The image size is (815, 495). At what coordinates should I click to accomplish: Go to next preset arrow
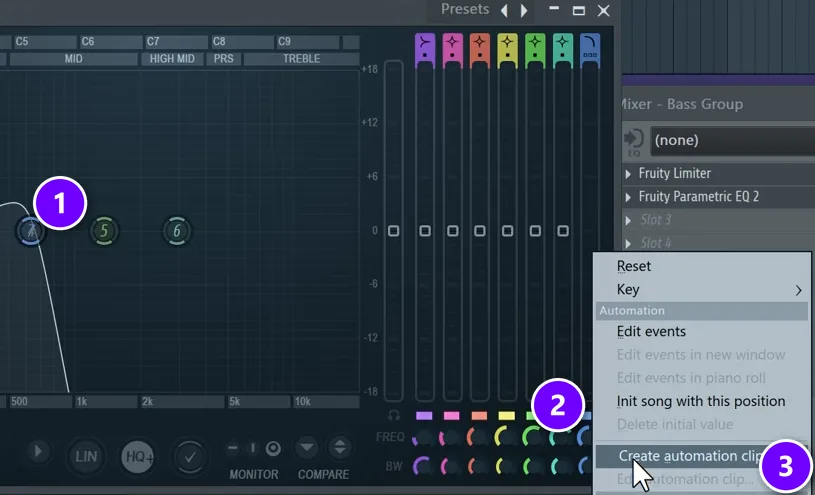click(524, 10)
